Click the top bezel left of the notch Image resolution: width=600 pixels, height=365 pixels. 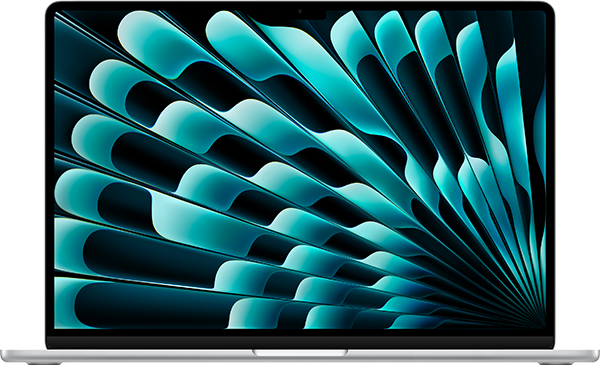point(161,7)
